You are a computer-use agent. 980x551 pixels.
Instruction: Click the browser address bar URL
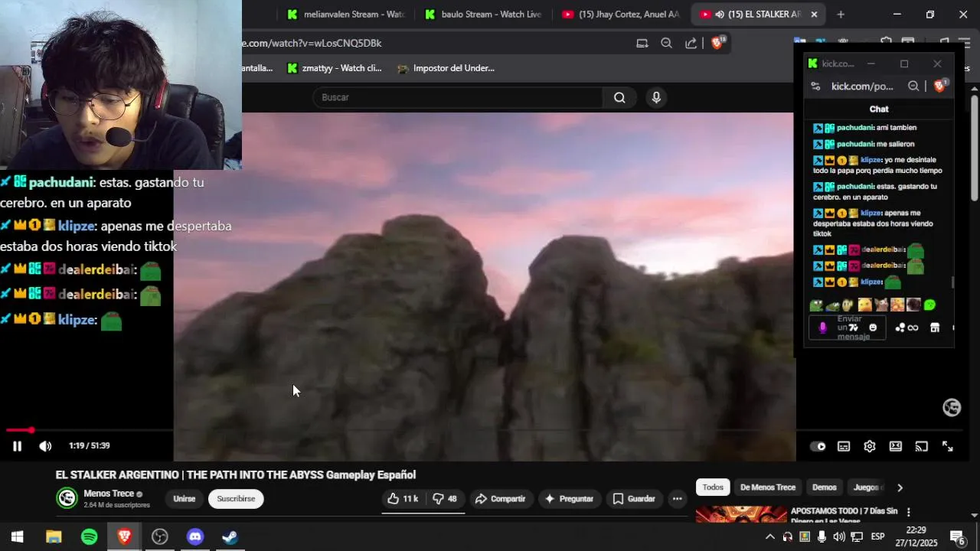point(312,43)
